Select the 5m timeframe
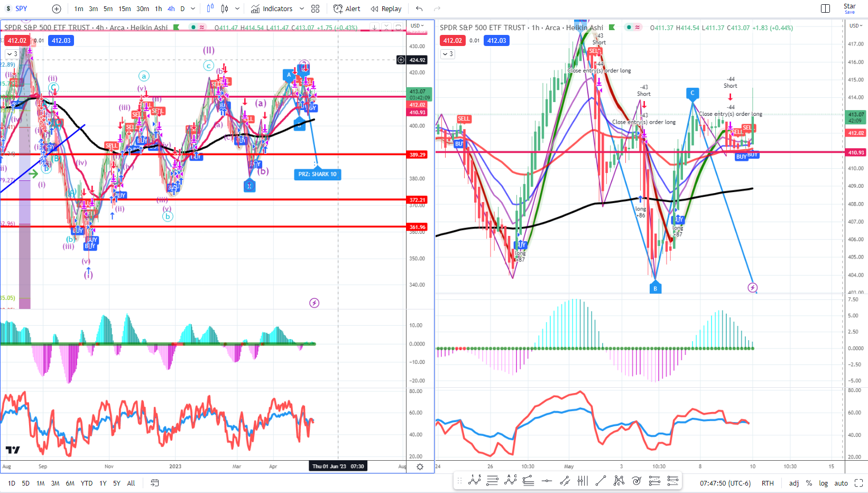This screenshot has width=868, height=493. click(x=108, y=8)
